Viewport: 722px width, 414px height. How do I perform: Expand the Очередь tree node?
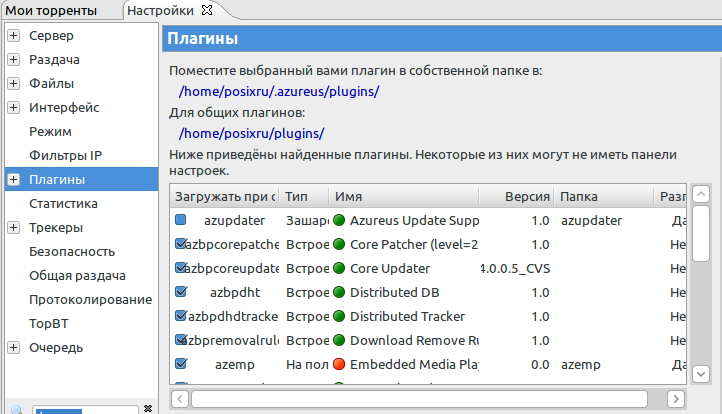[x=14, y=347]
